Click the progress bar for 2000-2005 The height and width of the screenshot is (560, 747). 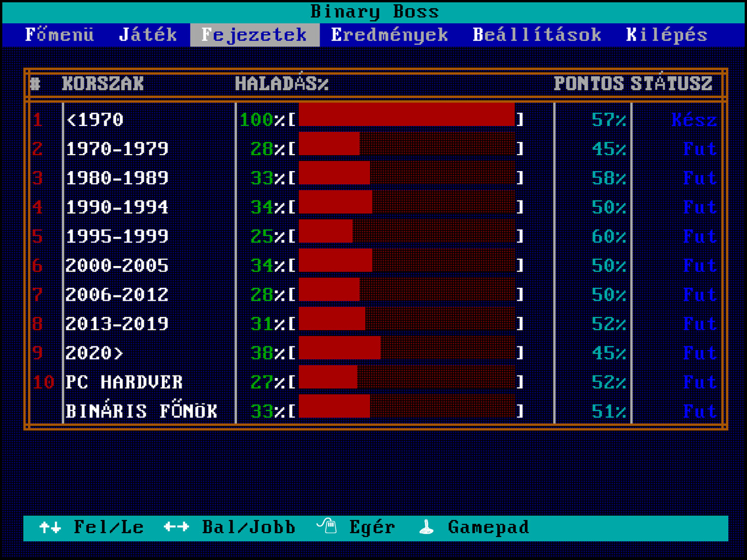pos(406,261)
